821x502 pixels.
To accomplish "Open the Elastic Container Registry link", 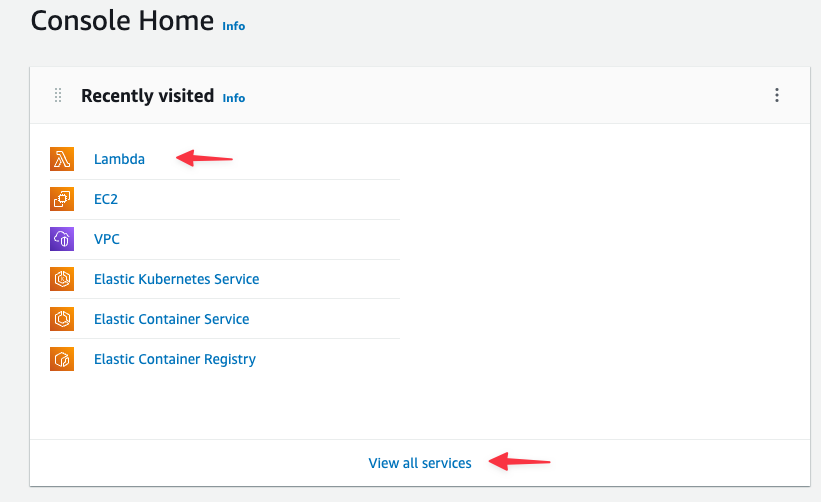I will tap(175, 359).
